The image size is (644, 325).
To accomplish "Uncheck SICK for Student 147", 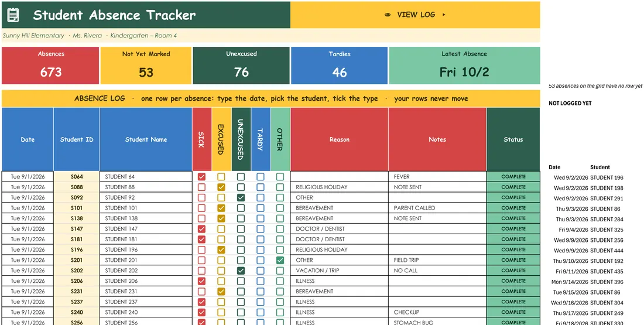I will click(201, 229).
